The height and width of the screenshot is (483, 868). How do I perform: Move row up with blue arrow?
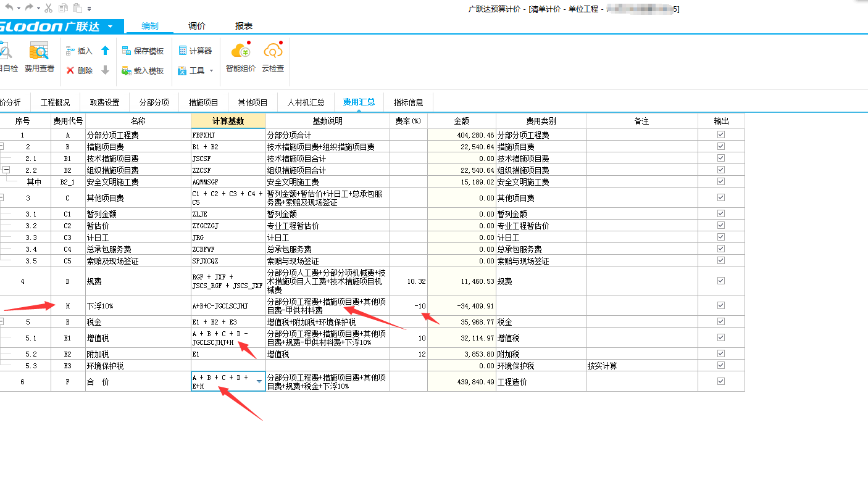click(105, 51)
